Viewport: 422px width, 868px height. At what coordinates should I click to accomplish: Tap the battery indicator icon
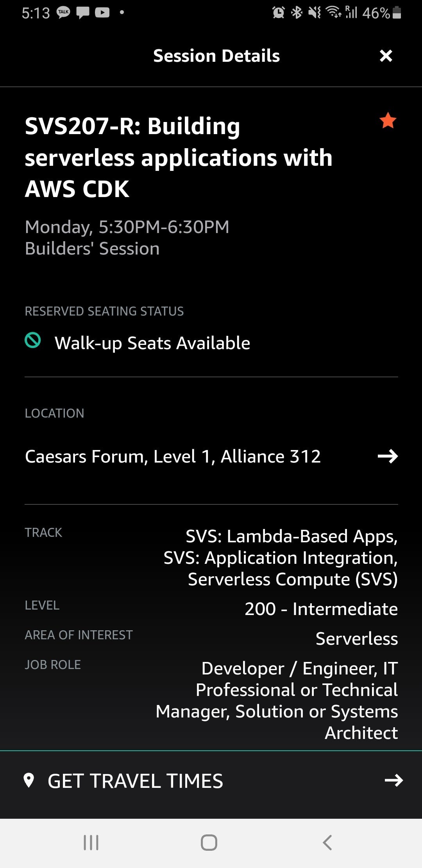(397, 13)
